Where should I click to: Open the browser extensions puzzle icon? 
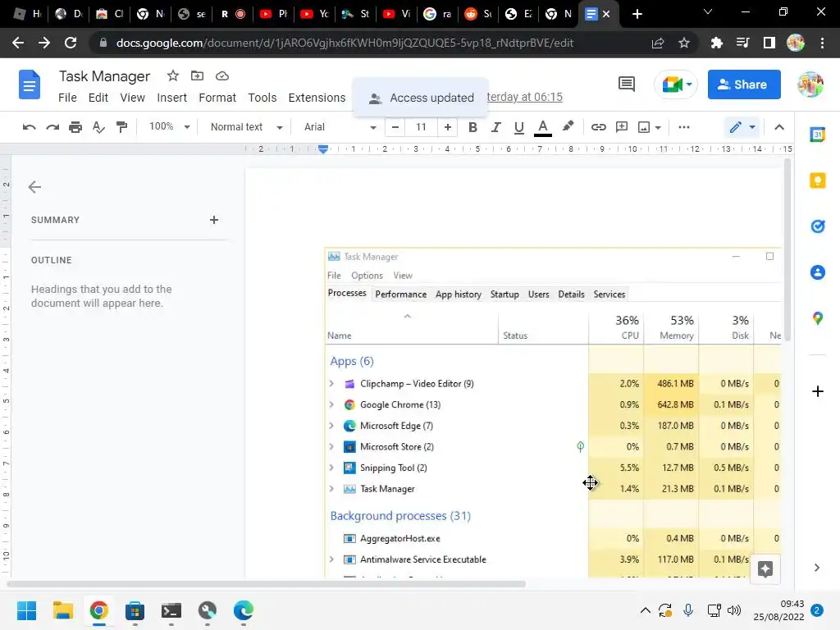pos(716,43)
